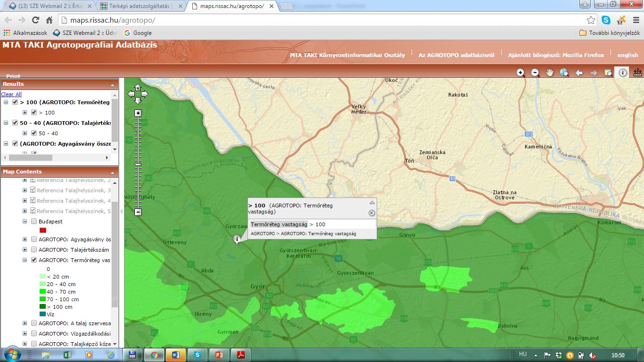
Task: Switch site language to english
Action: pos(627,55)
